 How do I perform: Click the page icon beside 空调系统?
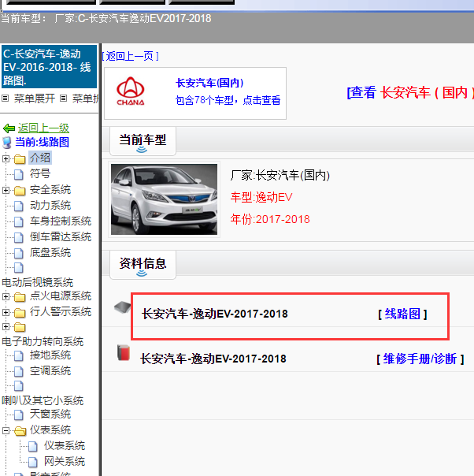[x=19, y=371]
